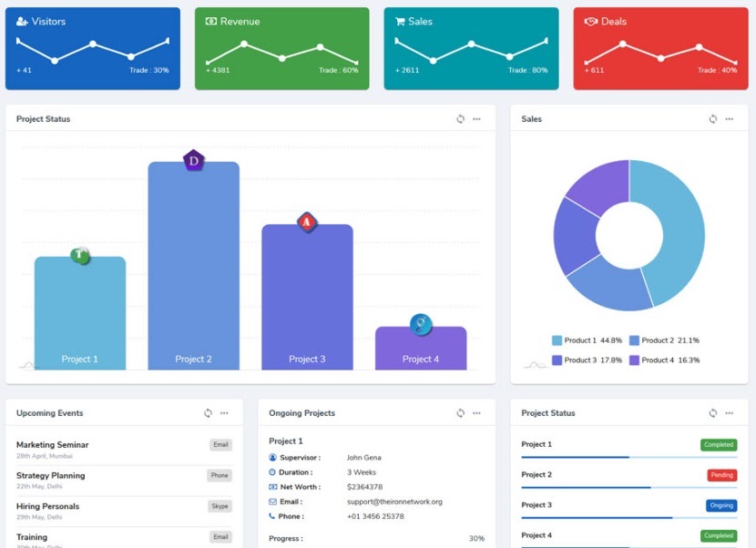Viewport: 756px width, 548px height.
Task: Toggle Product 3 legend item
Action: click(x=587, y=360)
